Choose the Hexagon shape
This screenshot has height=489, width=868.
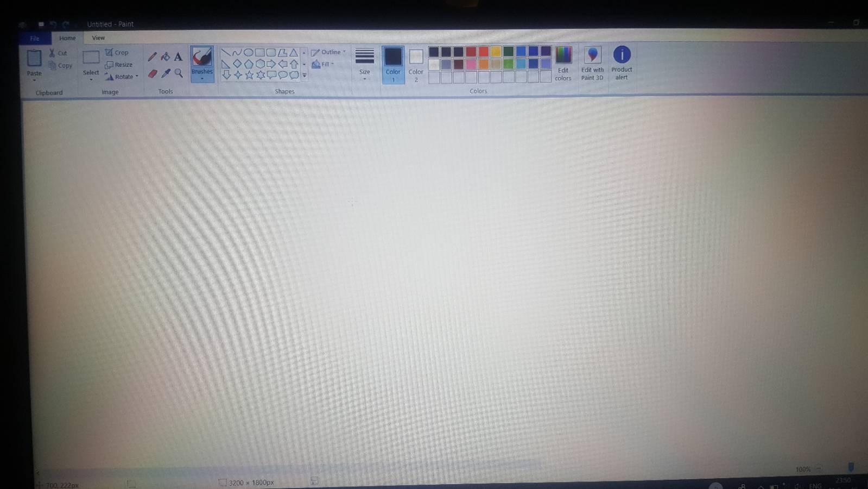[x=260, y=64]
